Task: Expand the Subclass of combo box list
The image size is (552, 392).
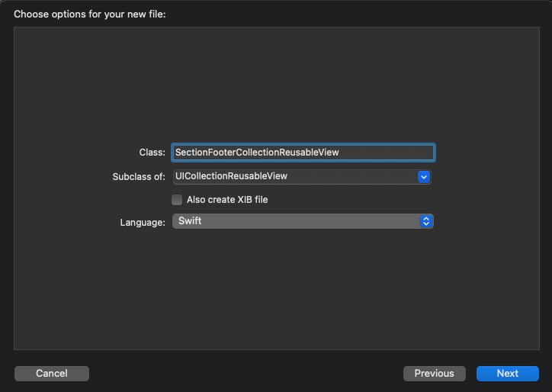Action: pos(424,177)
